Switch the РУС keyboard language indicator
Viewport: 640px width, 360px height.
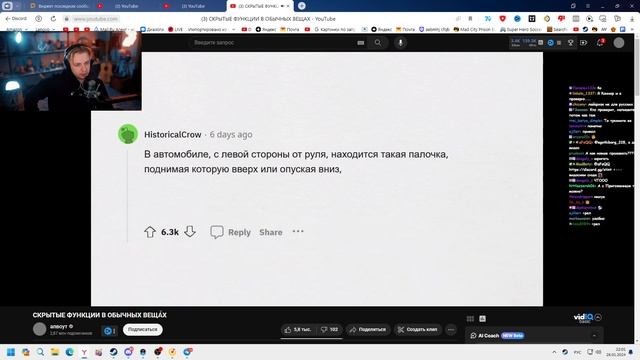point(578,352)
